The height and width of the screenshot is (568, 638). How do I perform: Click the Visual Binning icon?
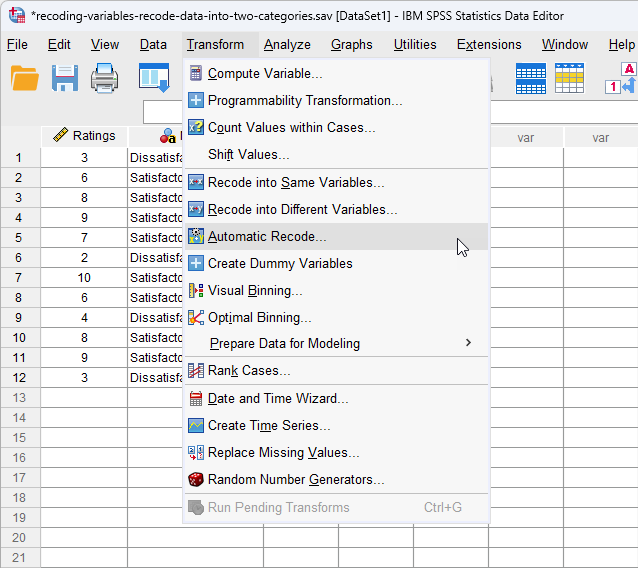196,291
